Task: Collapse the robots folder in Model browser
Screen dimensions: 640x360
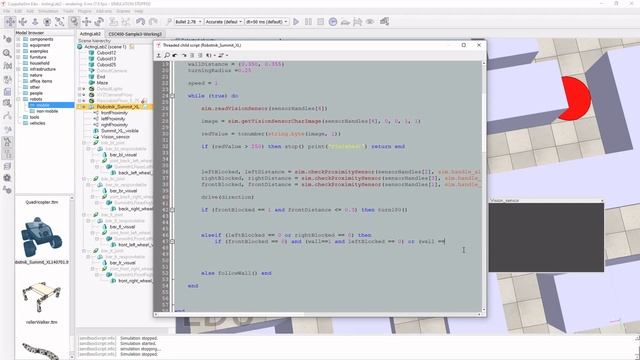Action: click(x=18, y=99)
